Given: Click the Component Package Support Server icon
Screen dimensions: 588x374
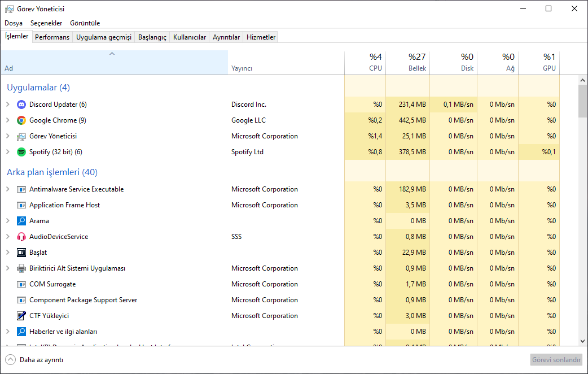Looking at the screenshot, I should (x=21, y=300).
